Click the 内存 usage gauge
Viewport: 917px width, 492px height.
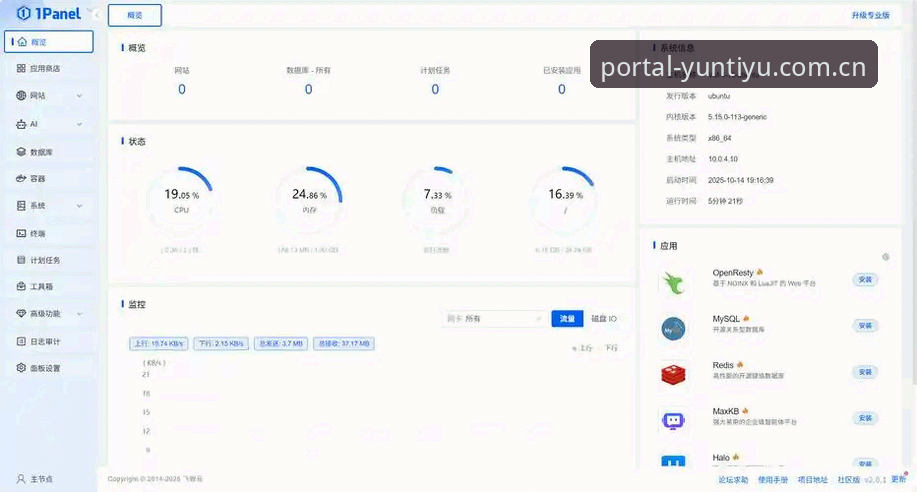tap(309, 199)
